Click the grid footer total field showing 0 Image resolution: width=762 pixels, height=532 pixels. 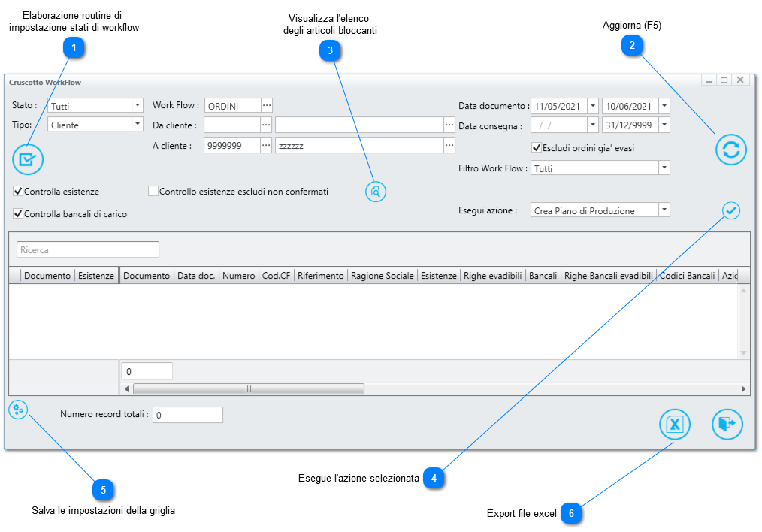[147, 371]
